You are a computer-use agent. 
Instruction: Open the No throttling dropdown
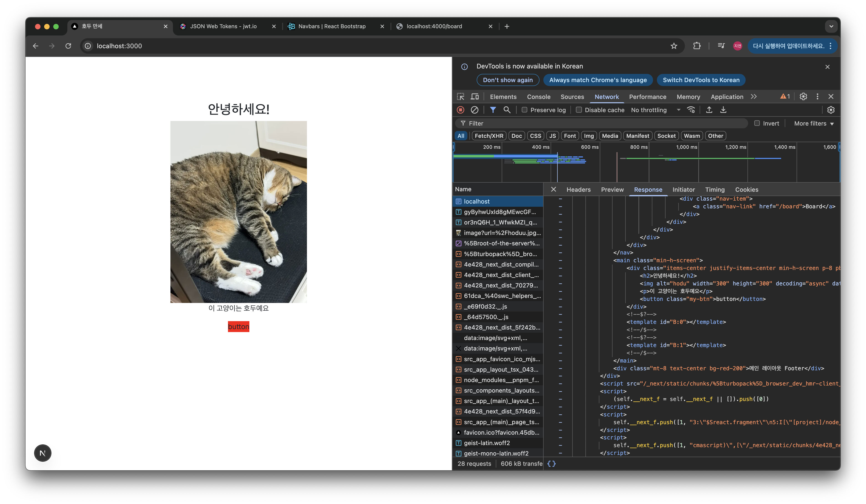(655, 110)
